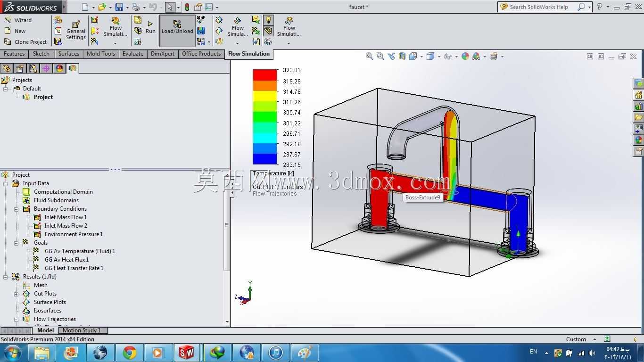
Task: Toggle the lighting bulb icon
Action: pos(268,20)
